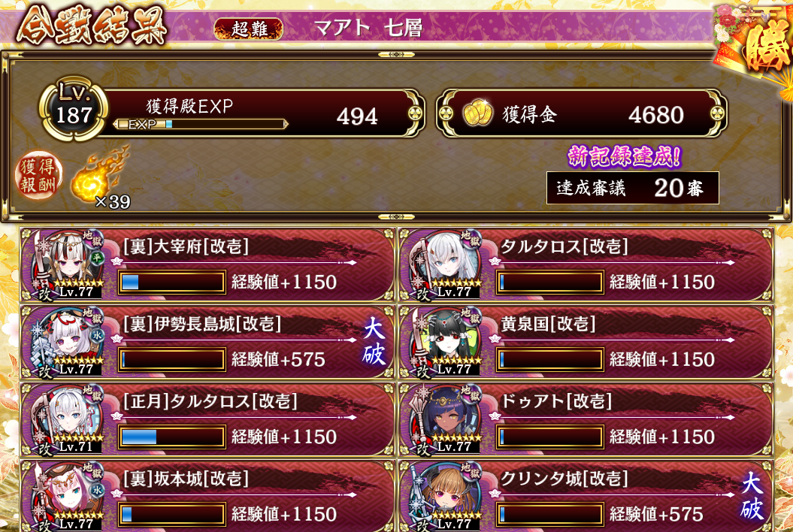793x532 pixels.
Task: Select [裏]坂本城[改壱] character portrait
Action: coord(67,497)
